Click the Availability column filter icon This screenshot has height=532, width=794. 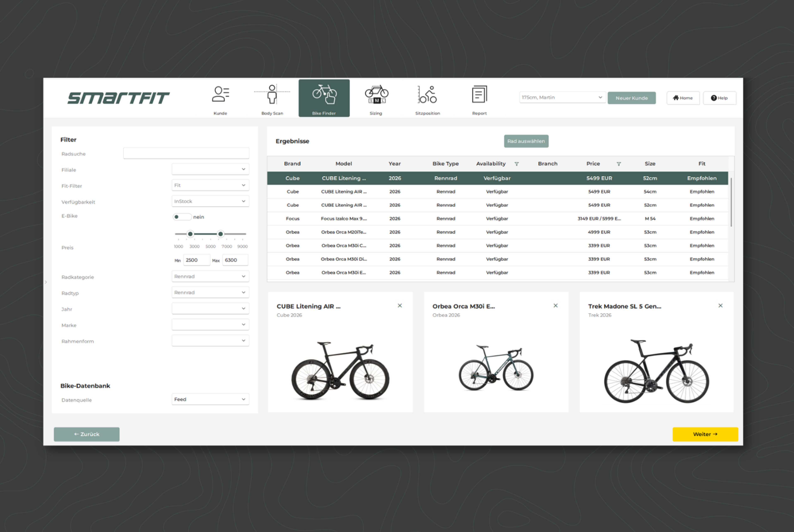[517, 164]
